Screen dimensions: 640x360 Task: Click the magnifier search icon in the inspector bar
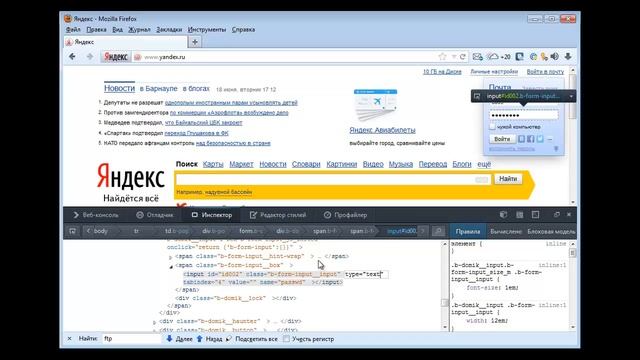[x=438, y=231]
